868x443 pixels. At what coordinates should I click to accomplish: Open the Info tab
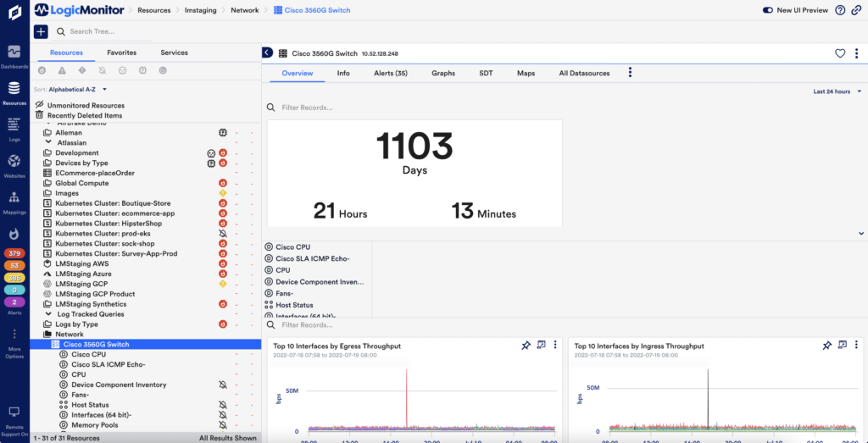click(343, 73)
